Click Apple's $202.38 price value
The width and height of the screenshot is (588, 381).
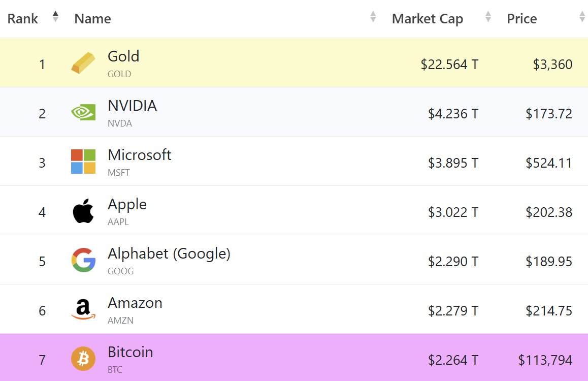[x=548, y=212]
